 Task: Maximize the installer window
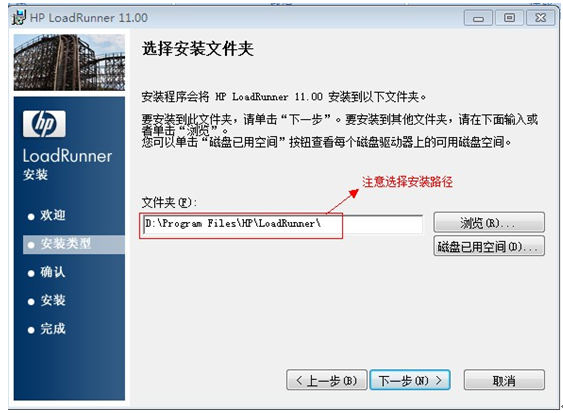point(509,18)
